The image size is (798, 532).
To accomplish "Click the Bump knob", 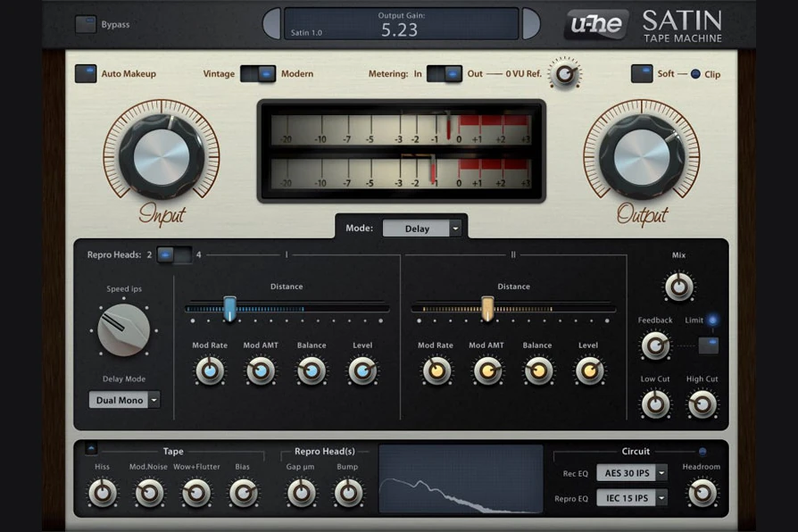I will (x=348, y=493).
